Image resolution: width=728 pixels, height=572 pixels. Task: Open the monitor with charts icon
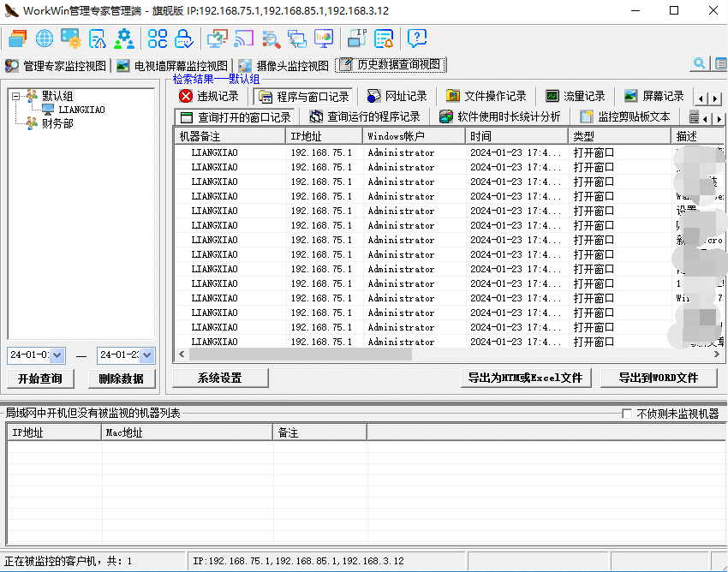324,39
